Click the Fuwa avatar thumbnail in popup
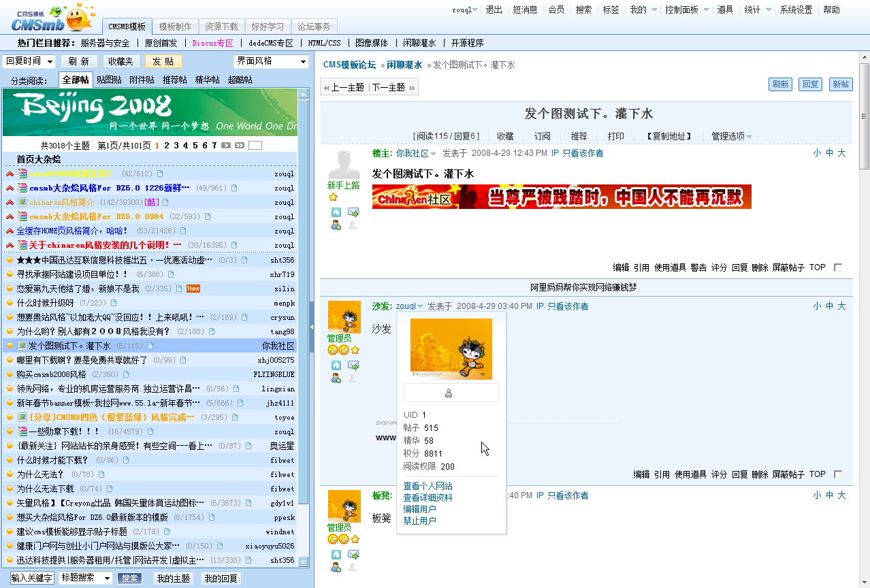The width and height of the screenshot is (870, 588). 451,348
